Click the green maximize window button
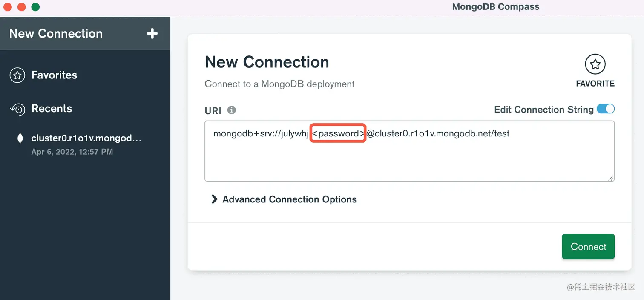644x300 pixels. [35, 7]
